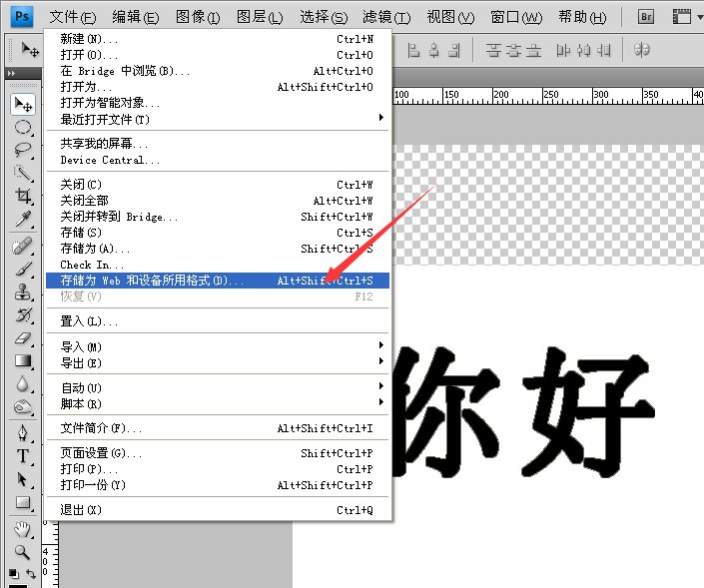
Task: Choose 存储为 Web 和设备所用格式 entry
Action: (218, 281)
